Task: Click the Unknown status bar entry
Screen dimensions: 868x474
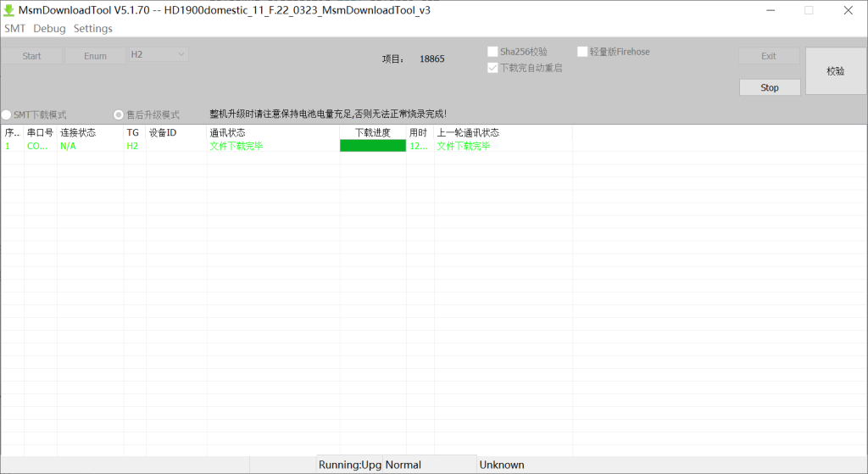Action: click(x=502, y=465)
